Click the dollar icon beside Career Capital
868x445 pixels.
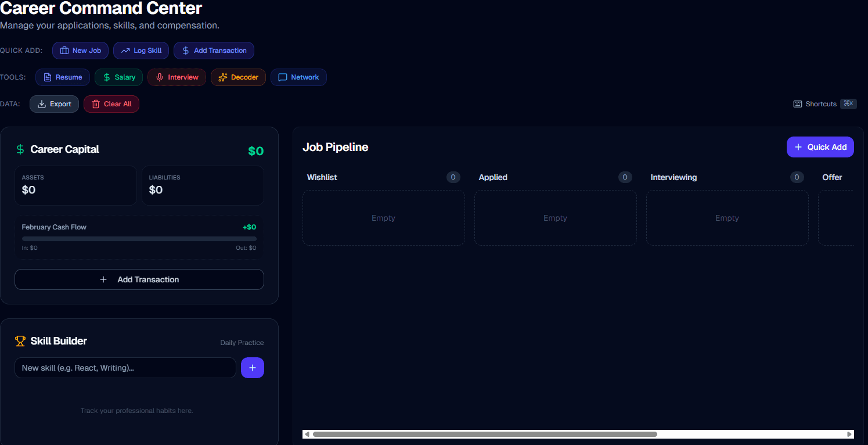pos(20,149)
